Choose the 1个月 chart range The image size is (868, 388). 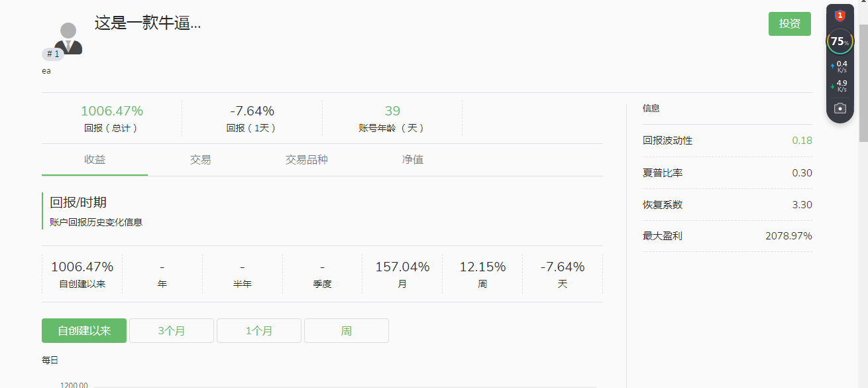pos(259,331)
